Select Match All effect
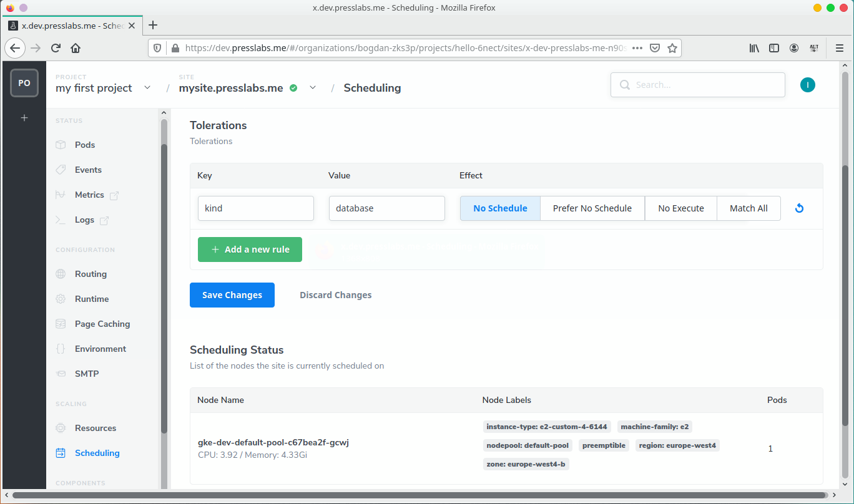854x504 pixels. [x=748, y=208]
